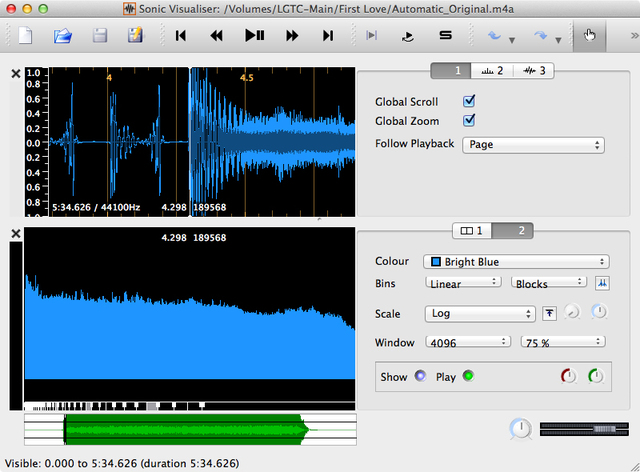Image resolution: width=640 pixels, height=472 pixels.
Task: Click the Save Session As icon
Action: point(135,36)
